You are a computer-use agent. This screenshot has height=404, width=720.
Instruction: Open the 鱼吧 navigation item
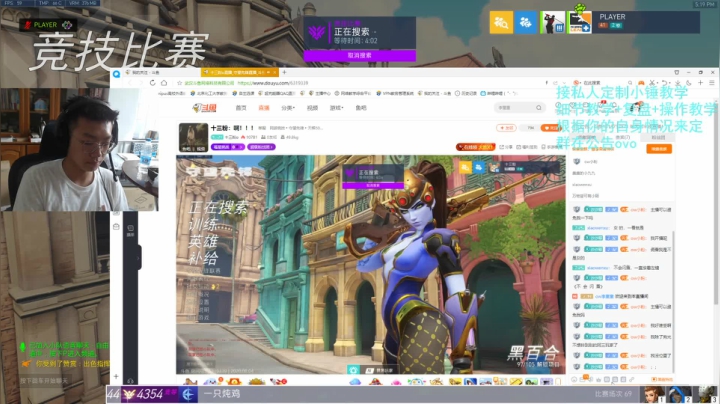(361, 108)
